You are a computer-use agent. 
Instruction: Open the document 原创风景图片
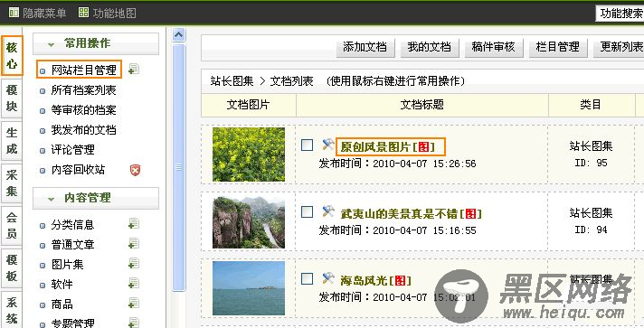(x=387, y=146)
